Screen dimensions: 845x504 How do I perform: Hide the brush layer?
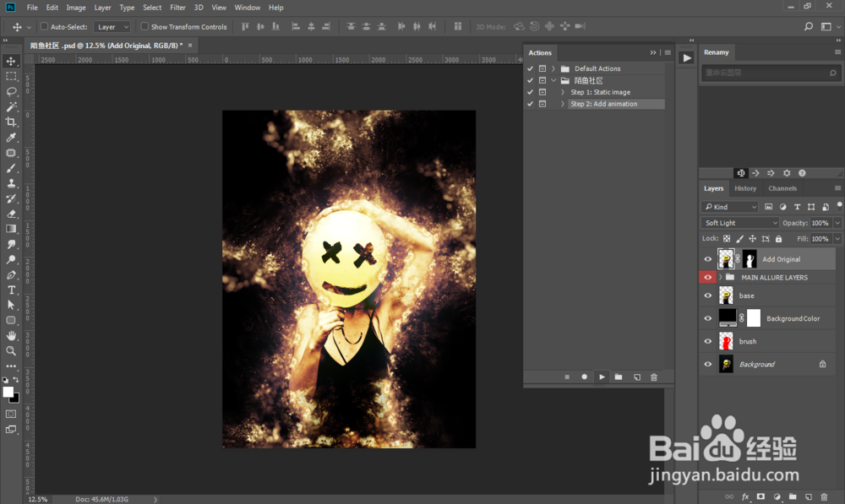click(x=707, y=341)
